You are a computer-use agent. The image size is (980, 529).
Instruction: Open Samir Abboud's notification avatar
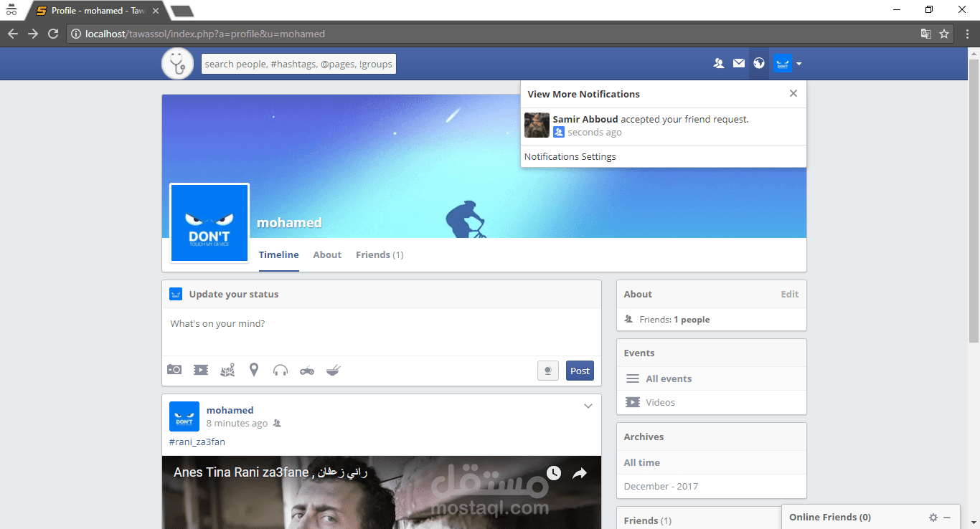click(x=537, y=125)
